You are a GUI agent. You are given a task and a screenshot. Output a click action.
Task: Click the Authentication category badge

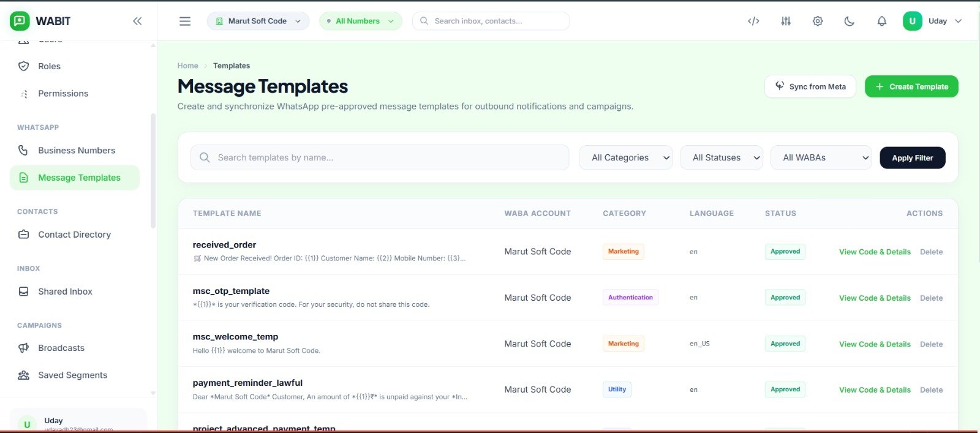(630, 298)
